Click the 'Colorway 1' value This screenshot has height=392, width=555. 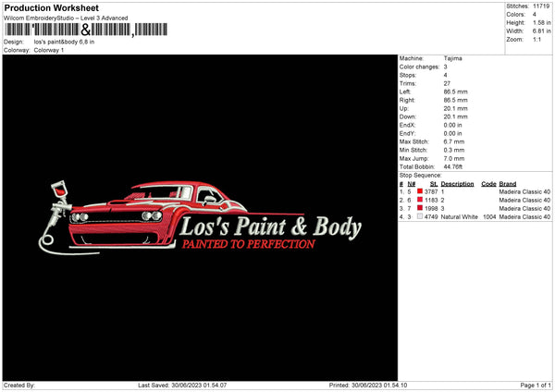[49, 50]
